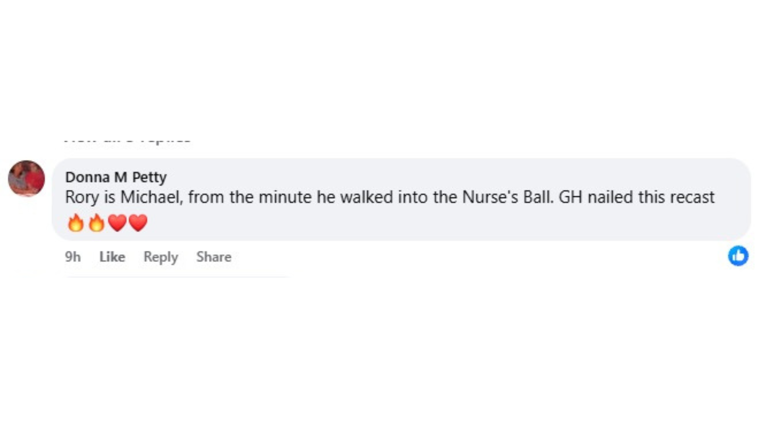Click the word "recast" in the comment
768x432 pixels.
click(689, 198)
